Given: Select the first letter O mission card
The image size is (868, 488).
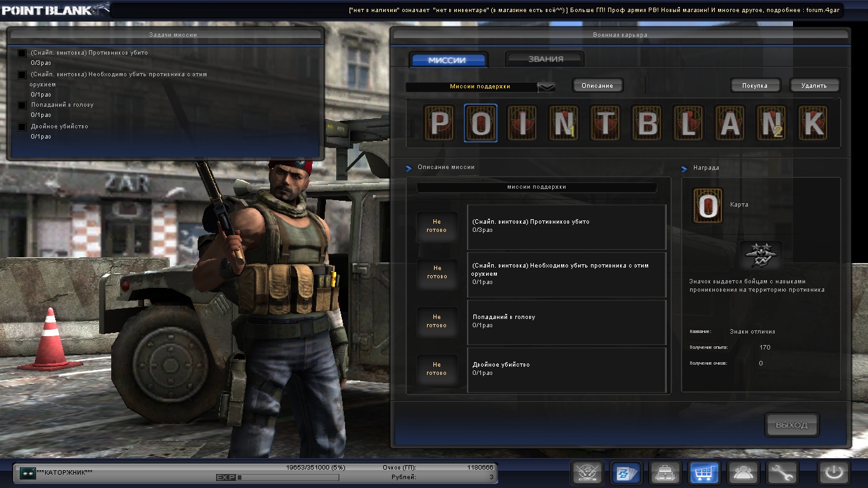Looking at the screenshot, I should pos(480,123).
